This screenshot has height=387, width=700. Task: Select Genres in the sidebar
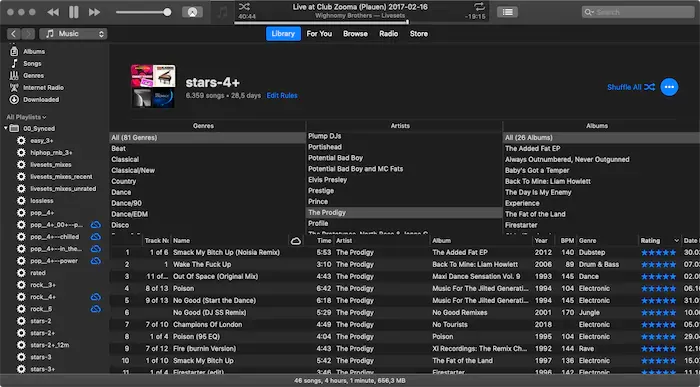pos(33,75)
